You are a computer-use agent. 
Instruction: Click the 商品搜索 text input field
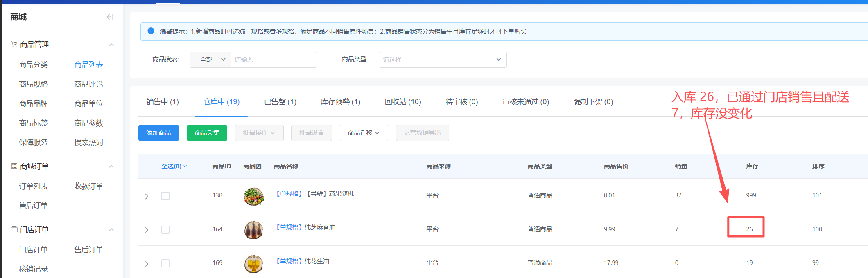[x=274, y=60]
